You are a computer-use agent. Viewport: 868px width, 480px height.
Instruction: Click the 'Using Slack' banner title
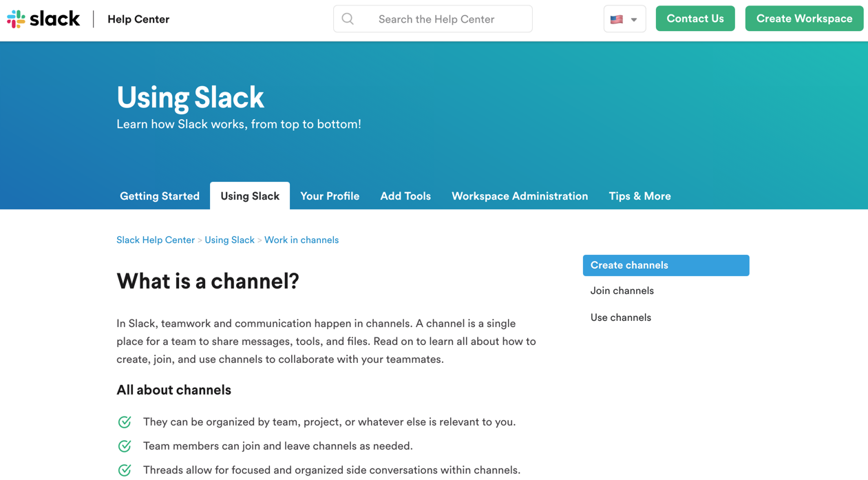pos(190,97)
